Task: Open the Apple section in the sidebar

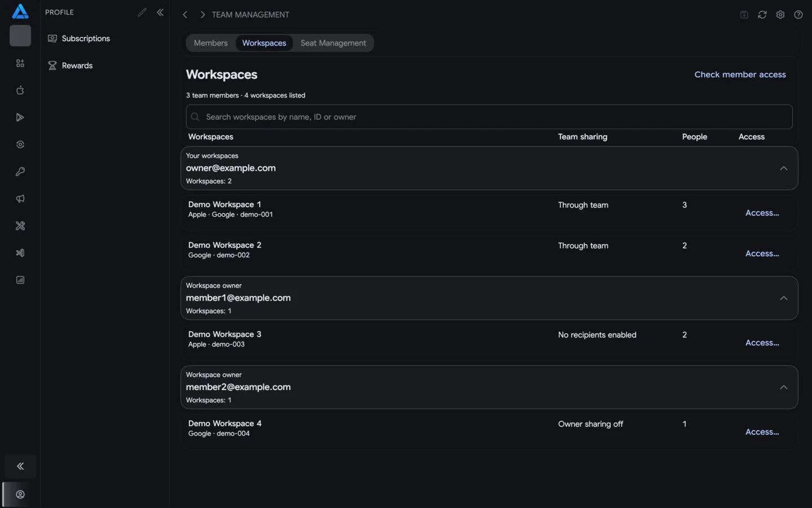Action: tap(20, 90)
